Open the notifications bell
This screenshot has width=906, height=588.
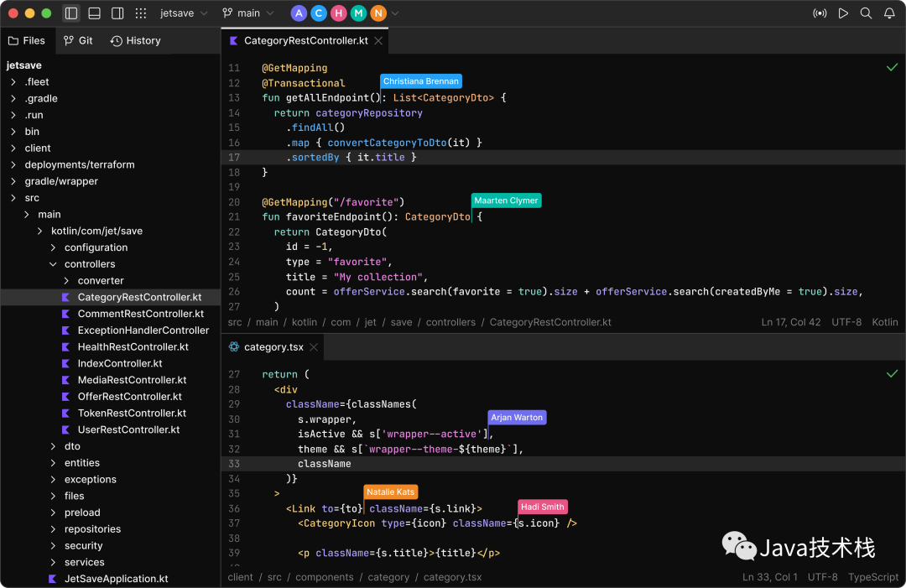889,13
